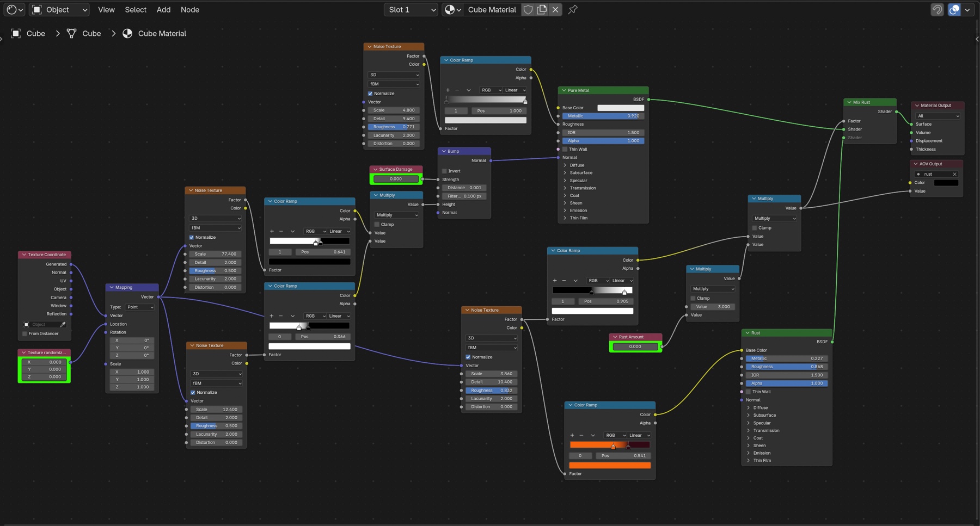Open the Select menu
The width and height of the screenshot is (980, 526).
136,10
